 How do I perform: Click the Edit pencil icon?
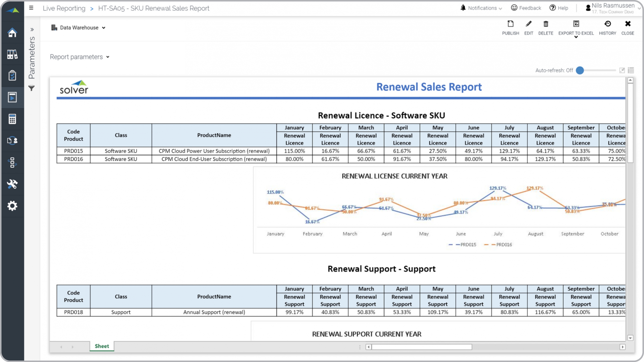[529, 24]
